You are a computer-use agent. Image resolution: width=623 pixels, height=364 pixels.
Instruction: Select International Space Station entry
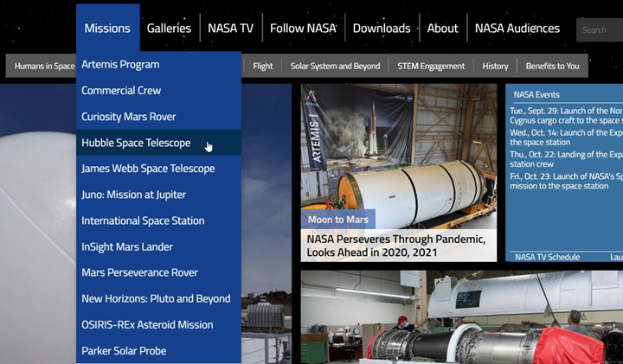(158, 220)
